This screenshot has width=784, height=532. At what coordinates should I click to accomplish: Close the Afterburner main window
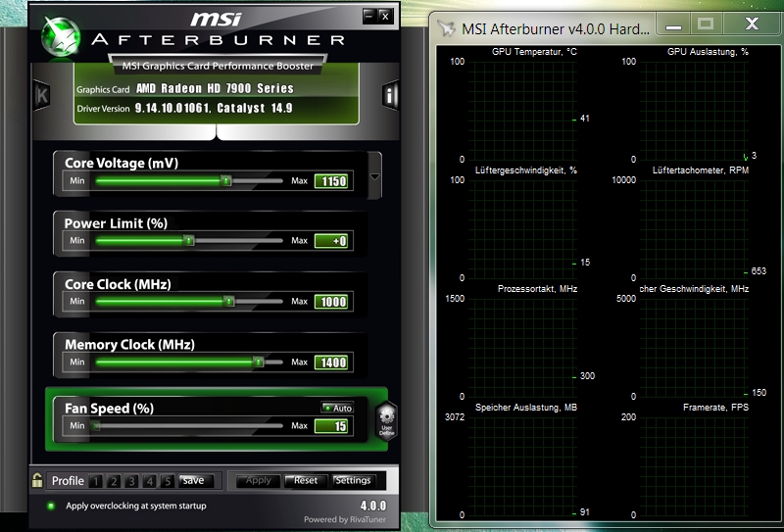[385, 16]
